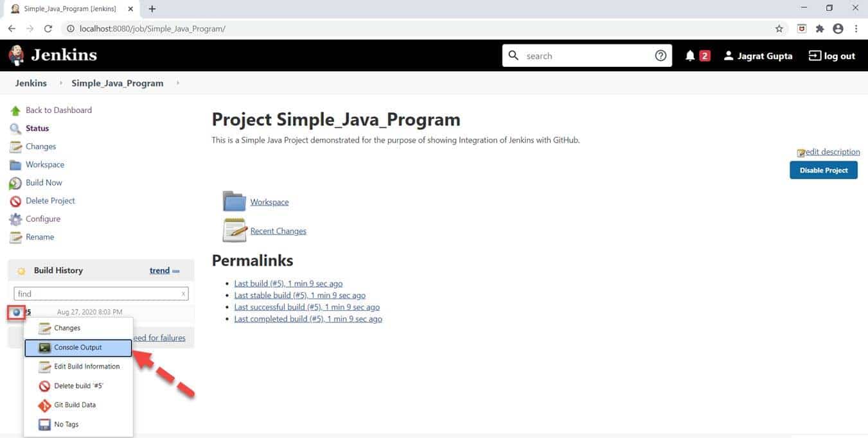Select Git Build Data menu entry
The height and width of the screenshot is (438, 868).
click(x=78, y=405)
